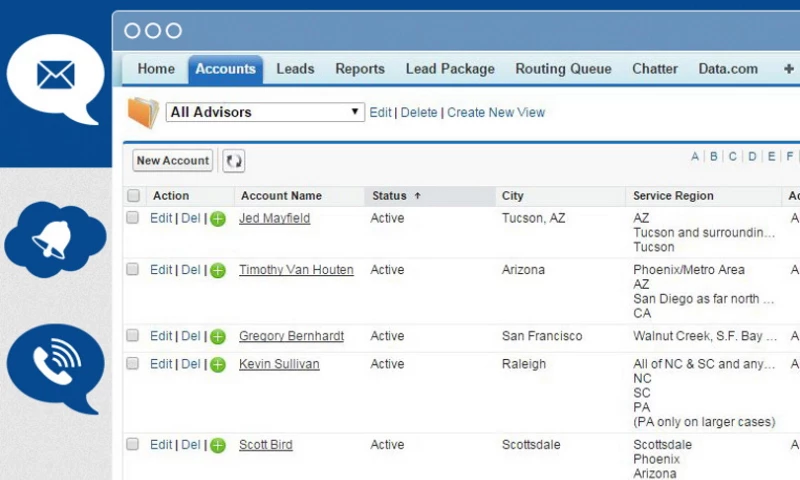The image size is (800, 480).
Task: Filter accounts by letter A
Action: pyautogui.click(x=694, y=157)
